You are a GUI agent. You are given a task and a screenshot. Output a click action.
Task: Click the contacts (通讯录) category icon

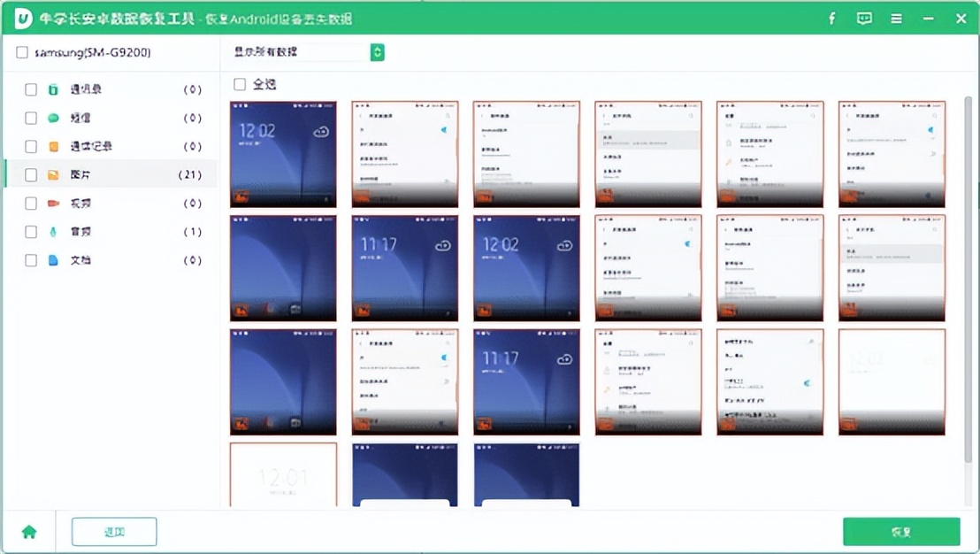click(x=53, y=89)
